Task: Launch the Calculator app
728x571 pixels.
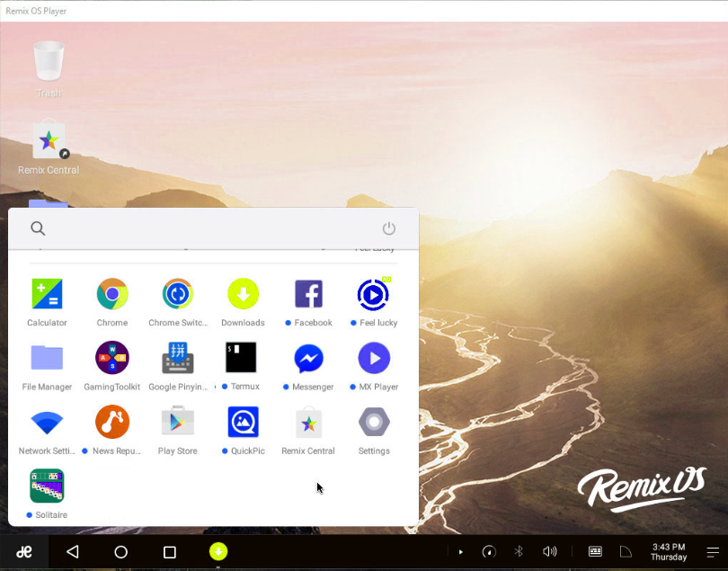Action: (x=46, y=294)
